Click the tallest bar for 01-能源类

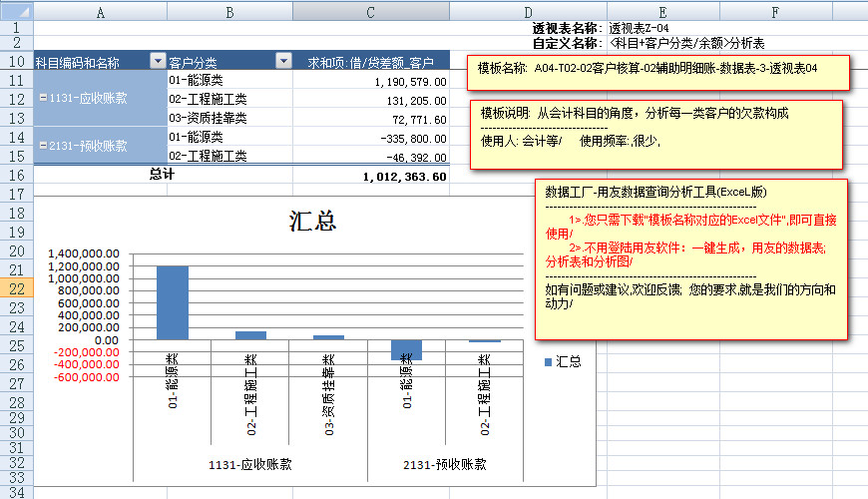[172, 302]
